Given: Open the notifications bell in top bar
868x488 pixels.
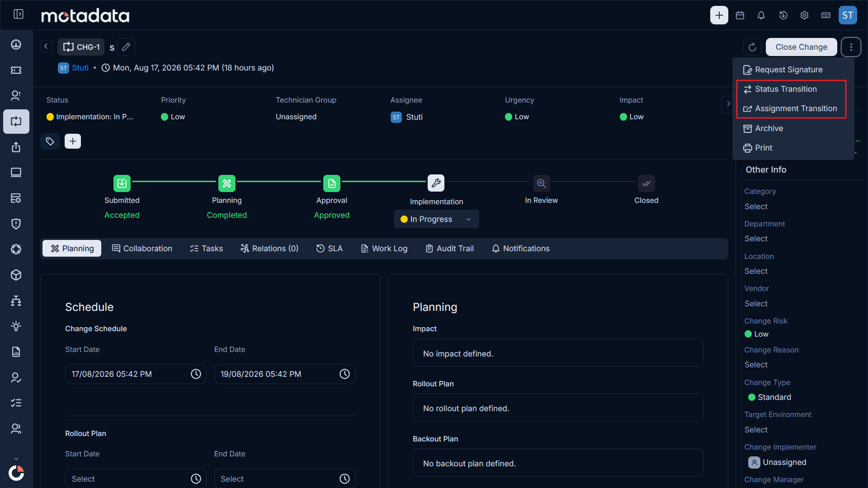Looking at the screenshot, I should click(x=761, y=15).
